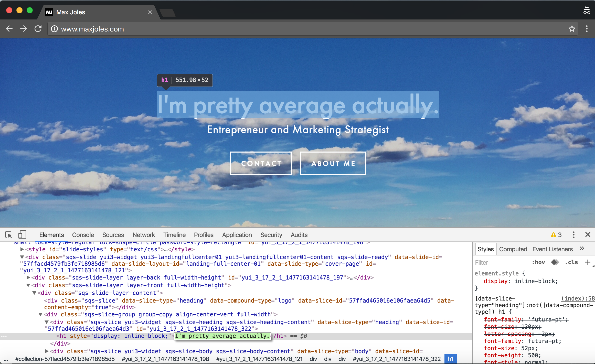Image resolution: width=595 pixels, height=364 pixels.
Task: Click the "I'm pretty average actually." heading
Action: coord(298,104)
